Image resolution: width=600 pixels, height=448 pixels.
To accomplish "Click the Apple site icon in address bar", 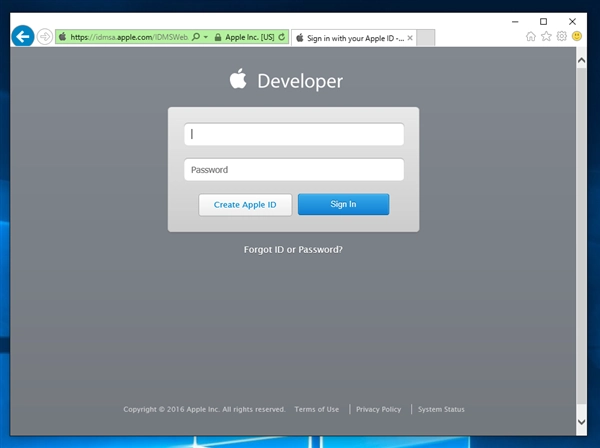I will pos(62,37).
